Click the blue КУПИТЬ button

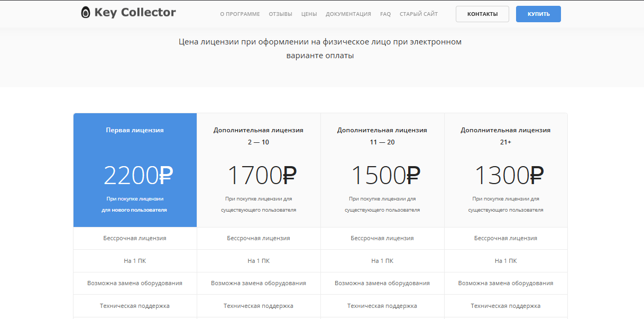(538, 14)
